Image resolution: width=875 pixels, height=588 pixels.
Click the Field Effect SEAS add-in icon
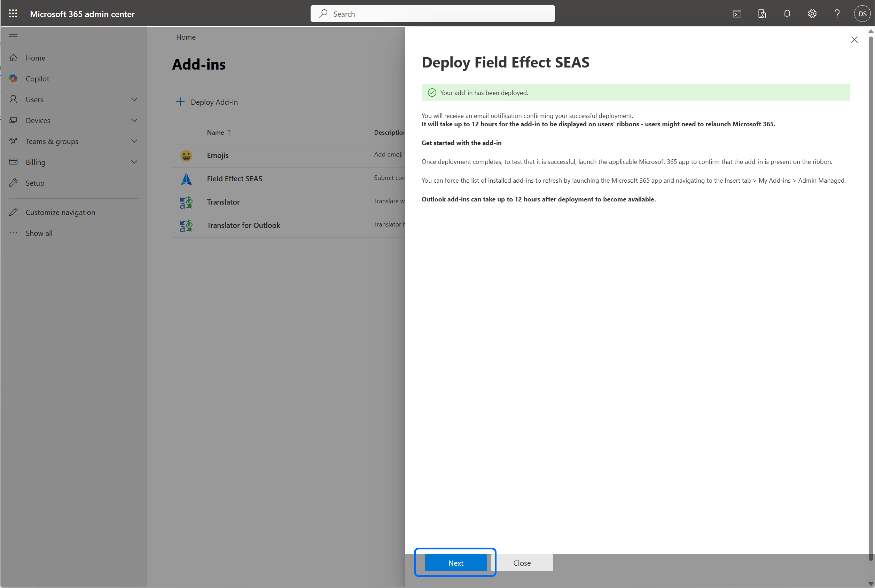186,179
